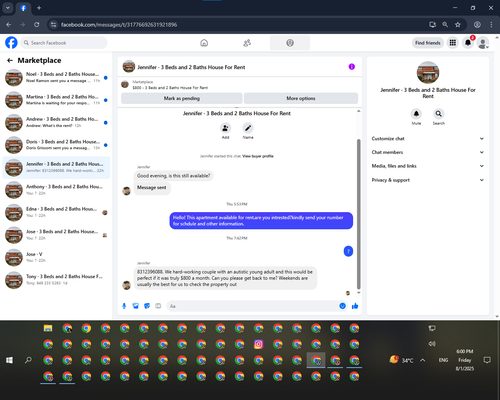Show hidden system tray icons chevron

pyautogui.click(x=422, y=360)
